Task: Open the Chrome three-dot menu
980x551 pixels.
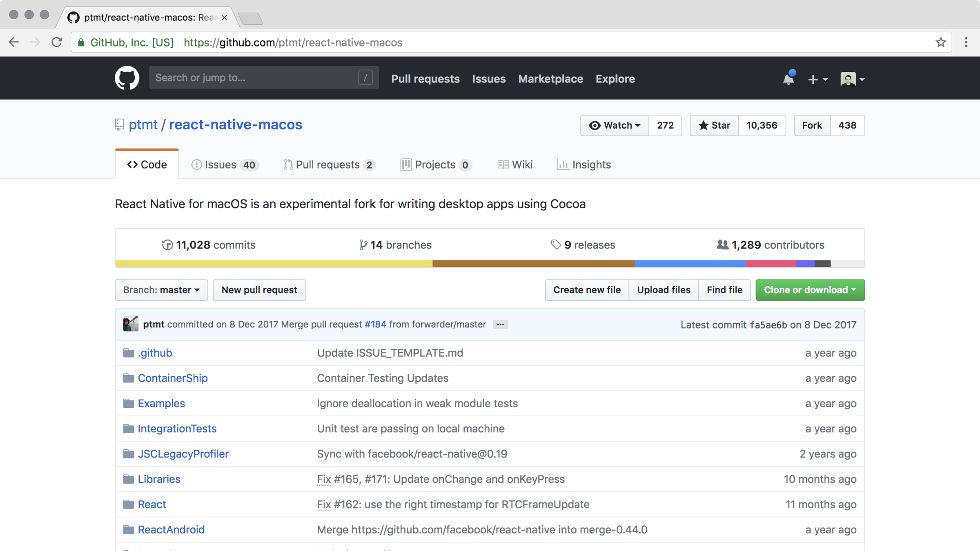Action: [966, 42]
